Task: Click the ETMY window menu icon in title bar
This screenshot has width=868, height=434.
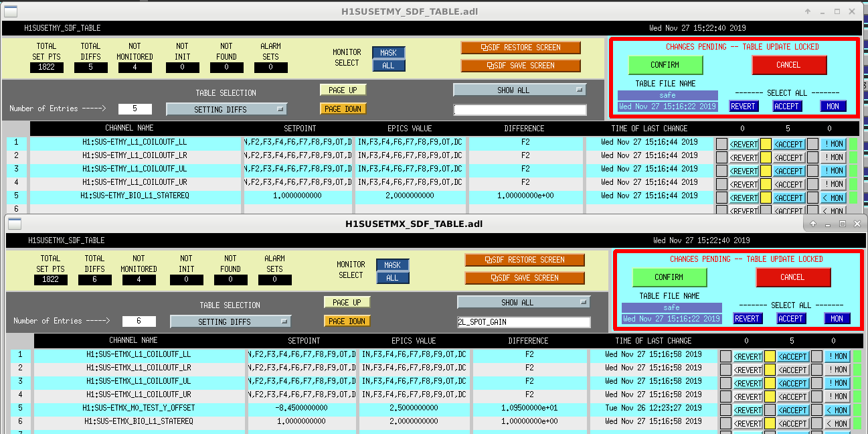Action: pyautogui.click(x=11, y=11)
